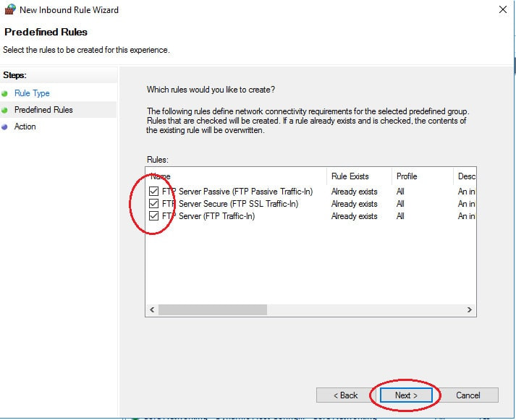Click the < Back button
Screen dimensions: 516x420
pos(345,395)
